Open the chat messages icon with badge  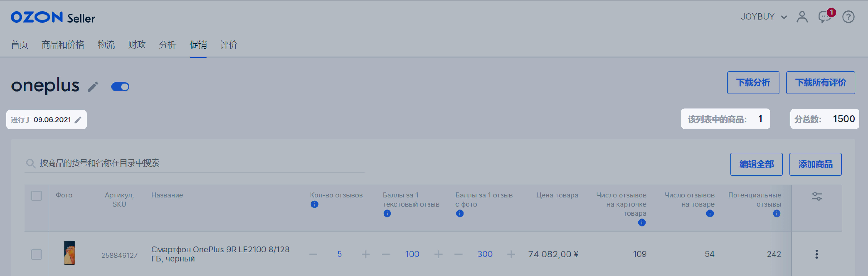(825, 16)
